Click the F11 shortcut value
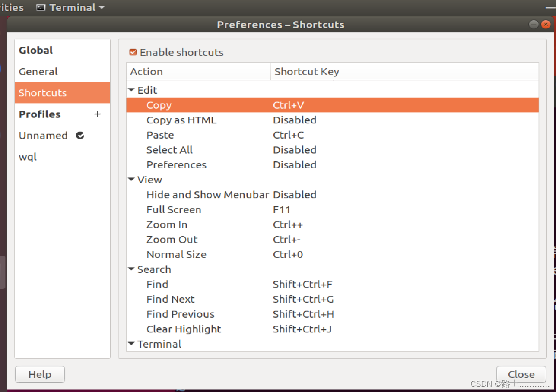The height and width of the screenshot is (392, 556). (282, 210)
